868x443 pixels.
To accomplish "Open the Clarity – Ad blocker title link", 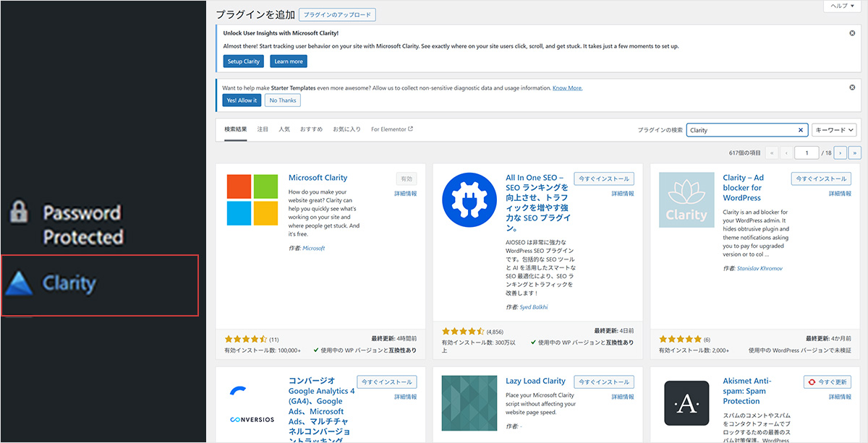I will pyautogui.click(x=744, y=188).
